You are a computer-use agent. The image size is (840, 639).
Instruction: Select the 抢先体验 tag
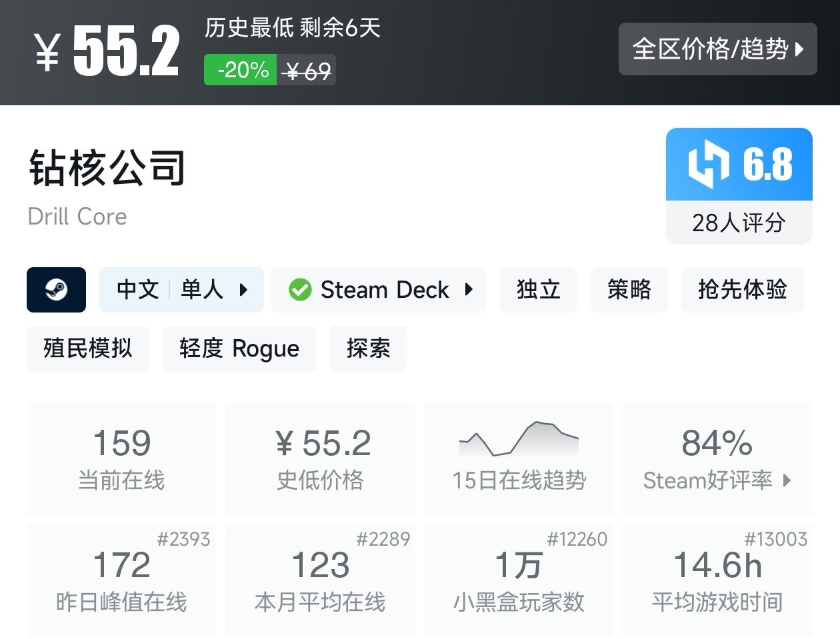coord(742,290)
